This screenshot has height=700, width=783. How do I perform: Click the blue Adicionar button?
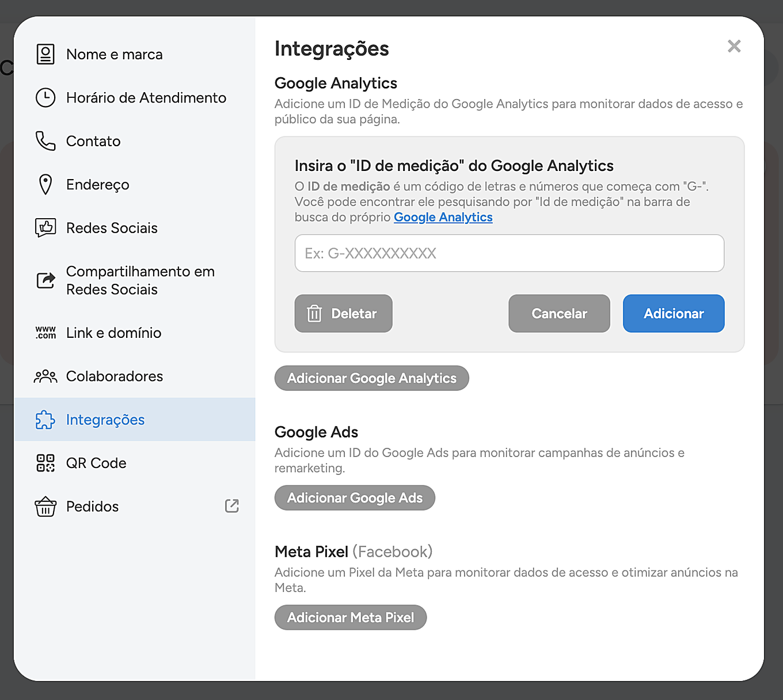[x=674, y=314]
